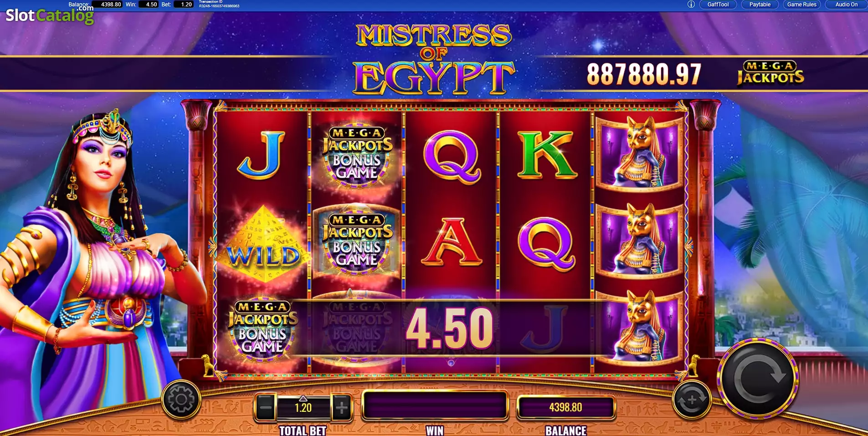Open the info icon in the top bar
This screenshot has height=436, width=868.
691,5
